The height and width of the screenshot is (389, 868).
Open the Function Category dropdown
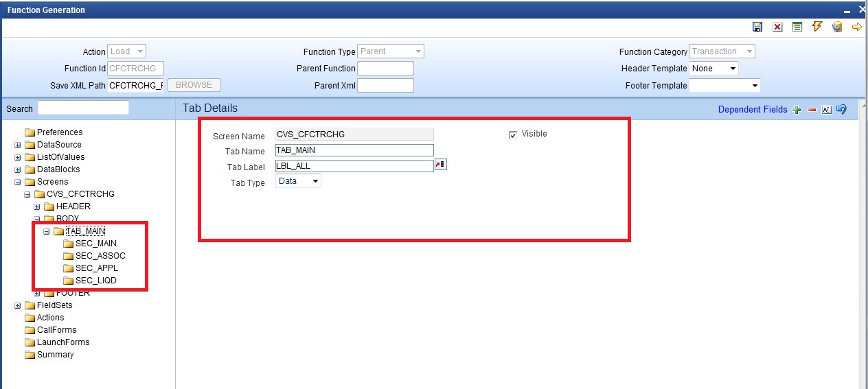722,51
